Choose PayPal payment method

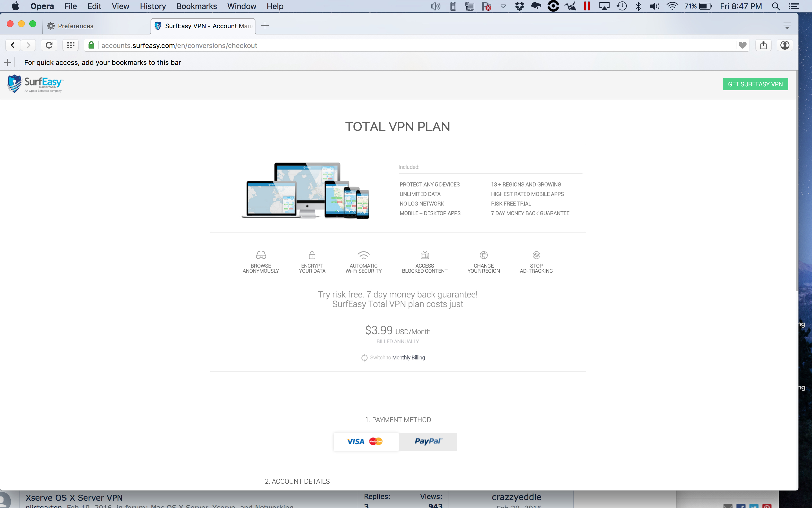point(428,441)
